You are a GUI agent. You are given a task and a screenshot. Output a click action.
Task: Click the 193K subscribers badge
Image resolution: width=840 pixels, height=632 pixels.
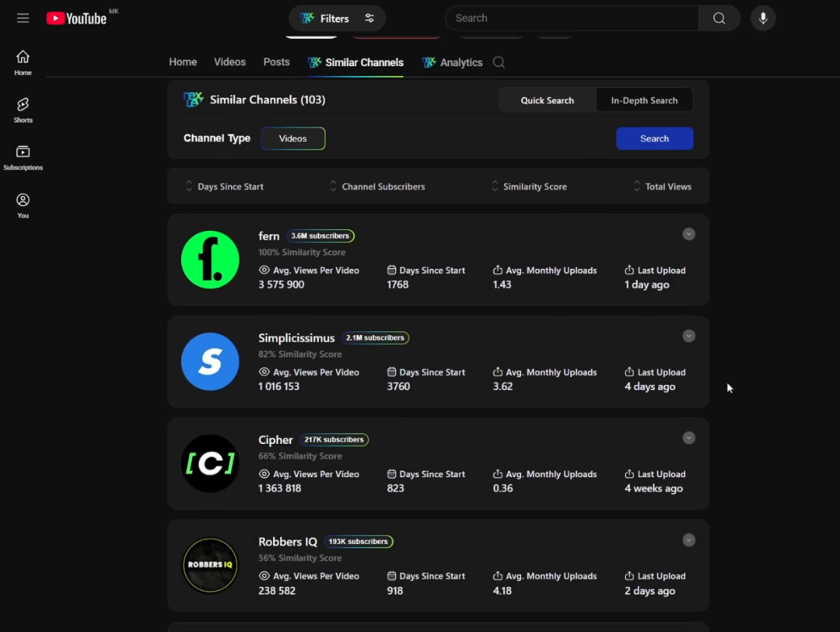coord(358,542)
